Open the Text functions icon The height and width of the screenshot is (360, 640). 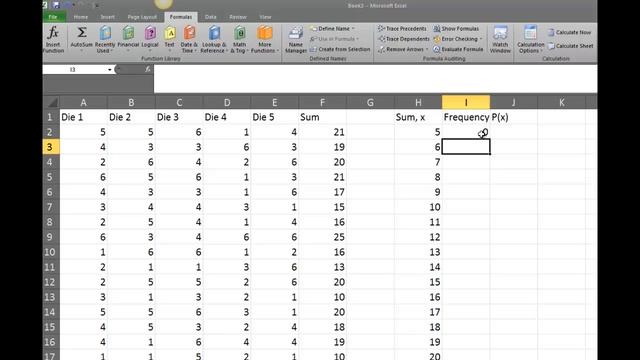click(x=170, y=33)
